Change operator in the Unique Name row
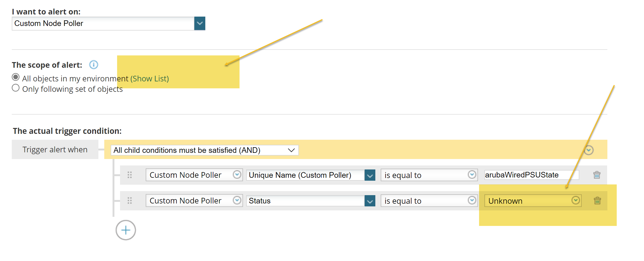This screenshot has height=261, width=644. pyautogui.click(x=472, y=175)
